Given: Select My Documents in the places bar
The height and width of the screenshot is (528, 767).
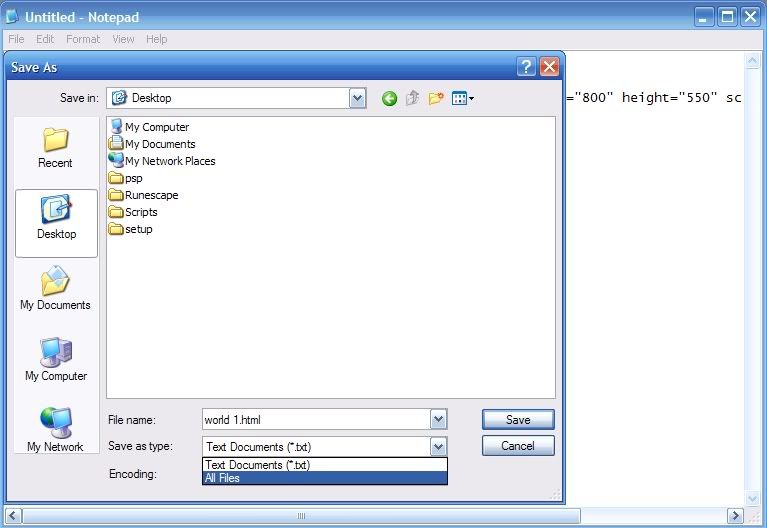Looking at the screenshot, I should pos(56,289).
